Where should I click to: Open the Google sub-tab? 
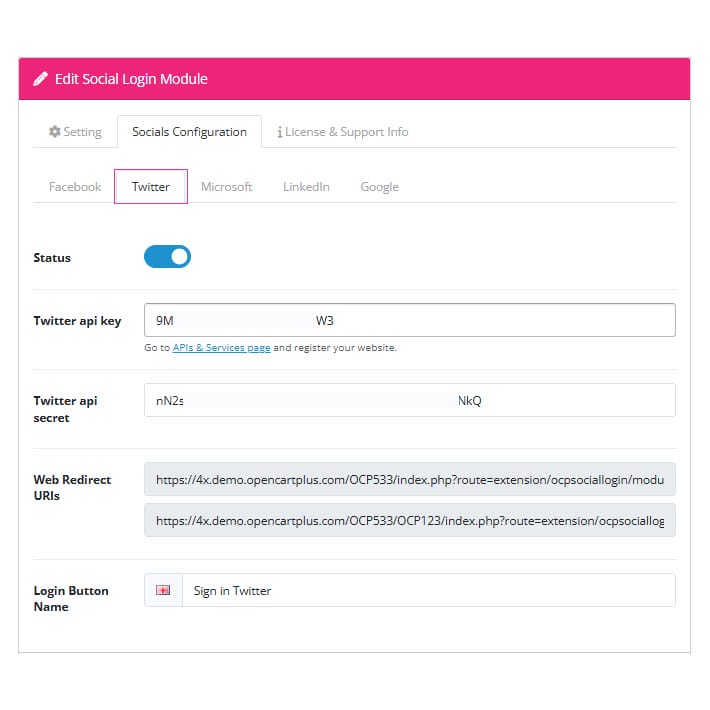[379, 187]
